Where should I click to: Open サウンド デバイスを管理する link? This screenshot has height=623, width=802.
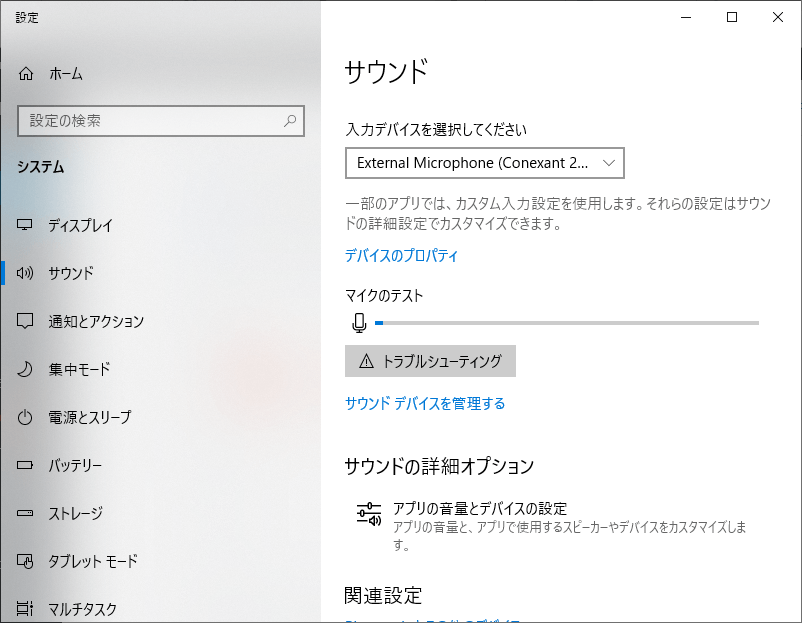(425, 404)
